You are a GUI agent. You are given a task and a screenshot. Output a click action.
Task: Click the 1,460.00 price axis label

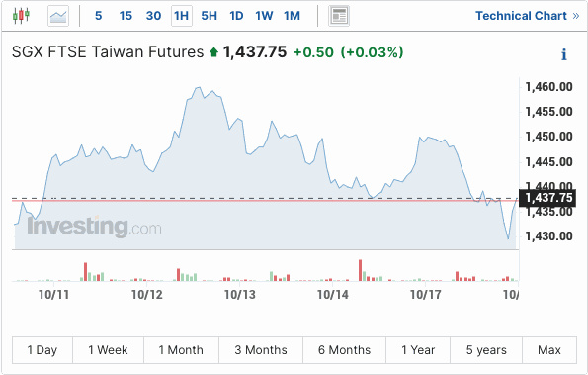tap(549, 87)
